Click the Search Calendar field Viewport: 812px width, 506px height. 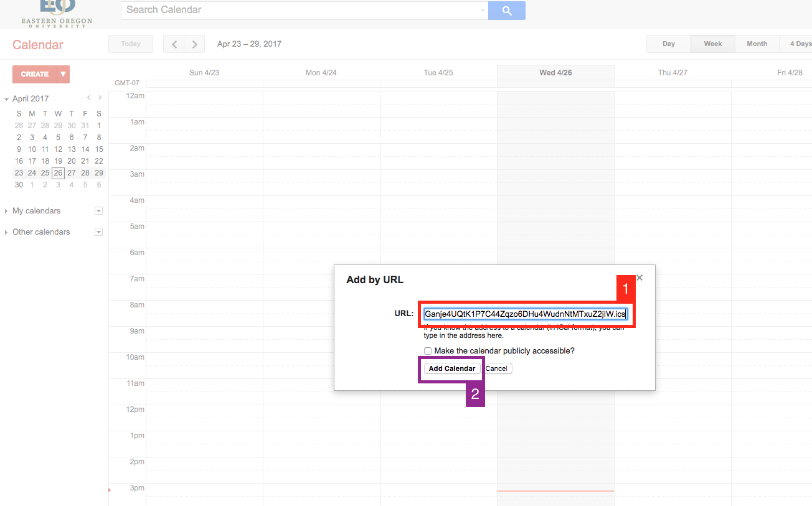(303, 10)
